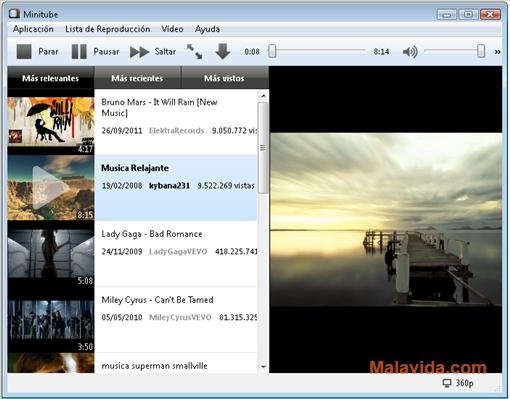Click the date 05/05/2010
Image resolution: width=510 pixels, height=399 pixels.
tap(122, 317)
